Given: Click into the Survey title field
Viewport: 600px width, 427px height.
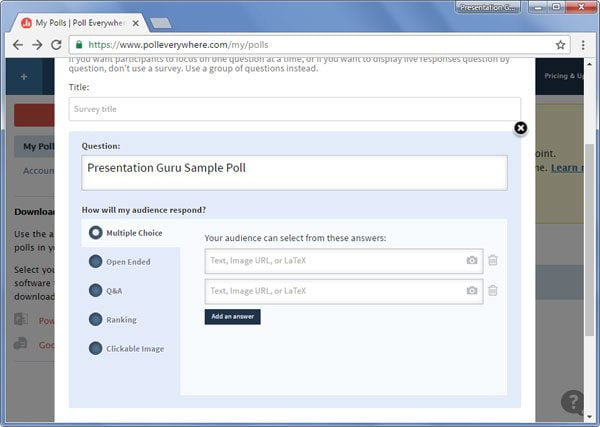Looking at the screenshot, I should click(295, 109).
